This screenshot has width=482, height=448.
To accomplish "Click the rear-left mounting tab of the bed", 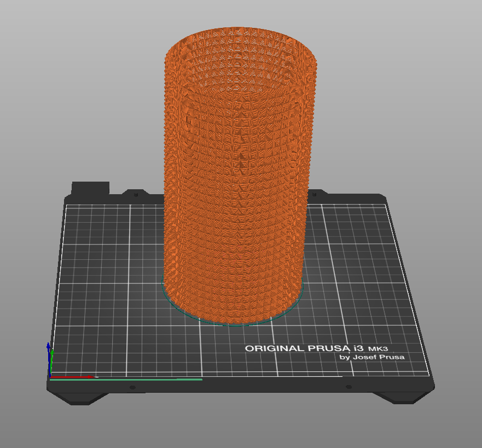I will 135,193.
